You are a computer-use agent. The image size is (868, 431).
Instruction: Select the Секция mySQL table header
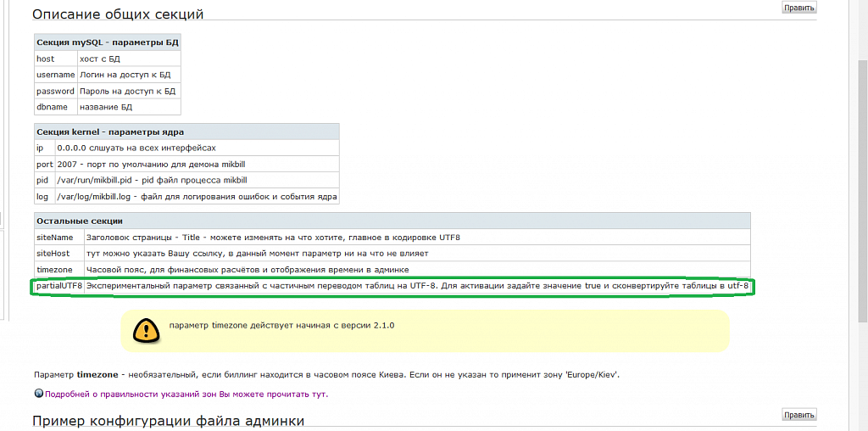coord(107,42)
